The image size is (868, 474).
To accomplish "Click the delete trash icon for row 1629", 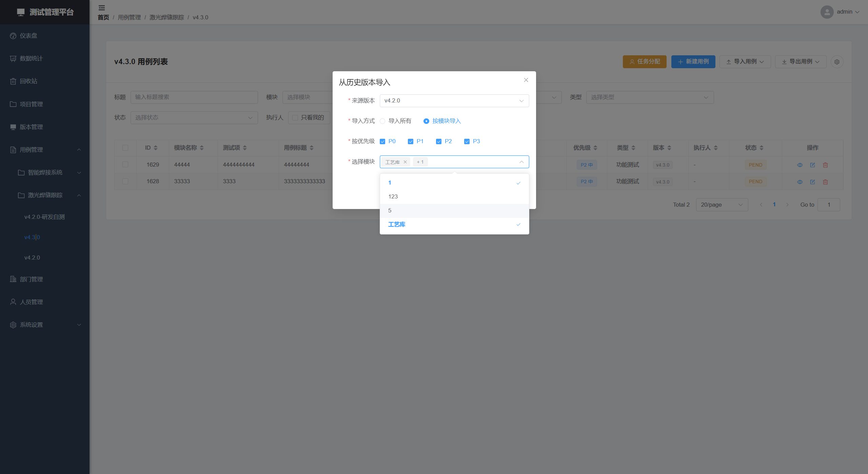I will (x=825, y=165).
